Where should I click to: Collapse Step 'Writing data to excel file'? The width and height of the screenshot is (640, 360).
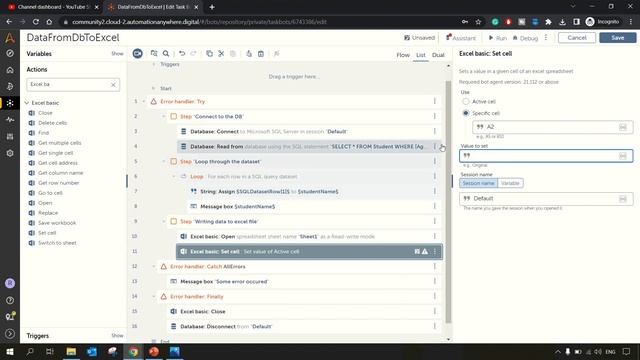click(164, 221)
